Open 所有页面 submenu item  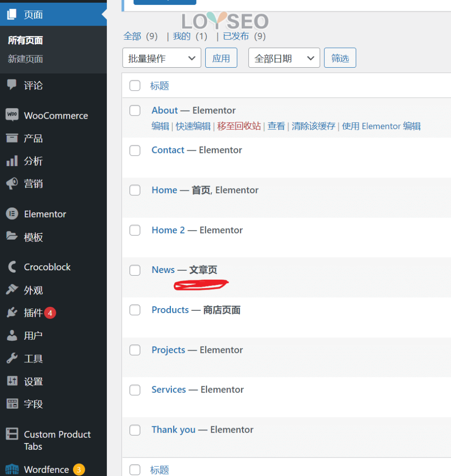click(x=26, y=40)
